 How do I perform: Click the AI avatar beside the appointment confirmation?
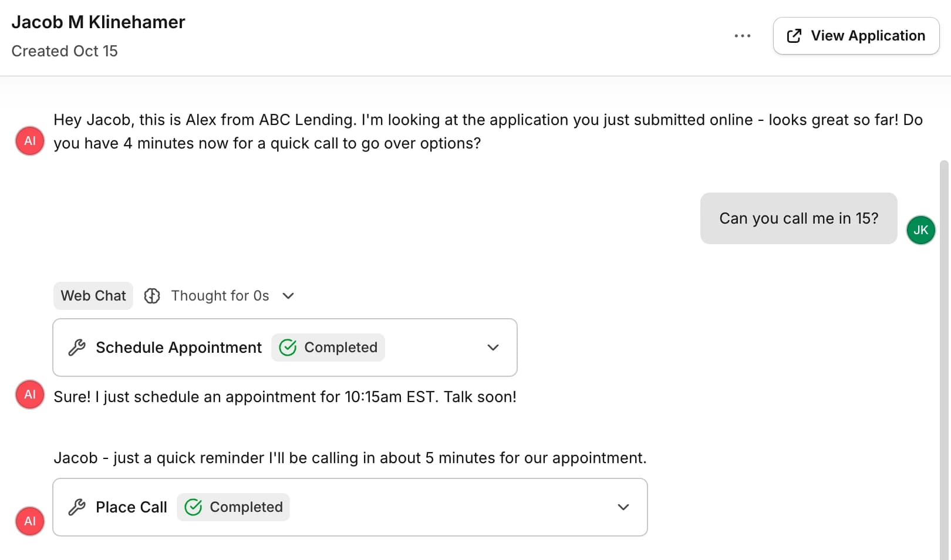coord(30,394)
